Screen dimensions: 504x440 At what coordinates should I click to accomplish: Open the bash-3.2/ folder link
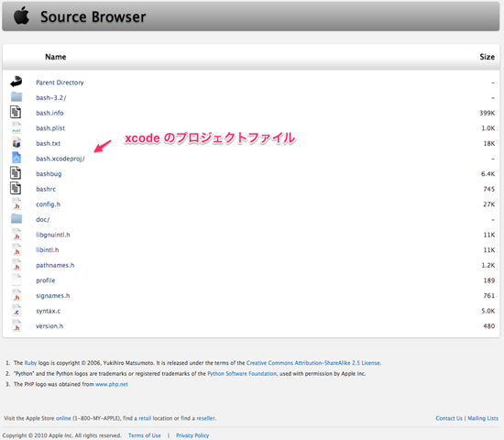51,97
